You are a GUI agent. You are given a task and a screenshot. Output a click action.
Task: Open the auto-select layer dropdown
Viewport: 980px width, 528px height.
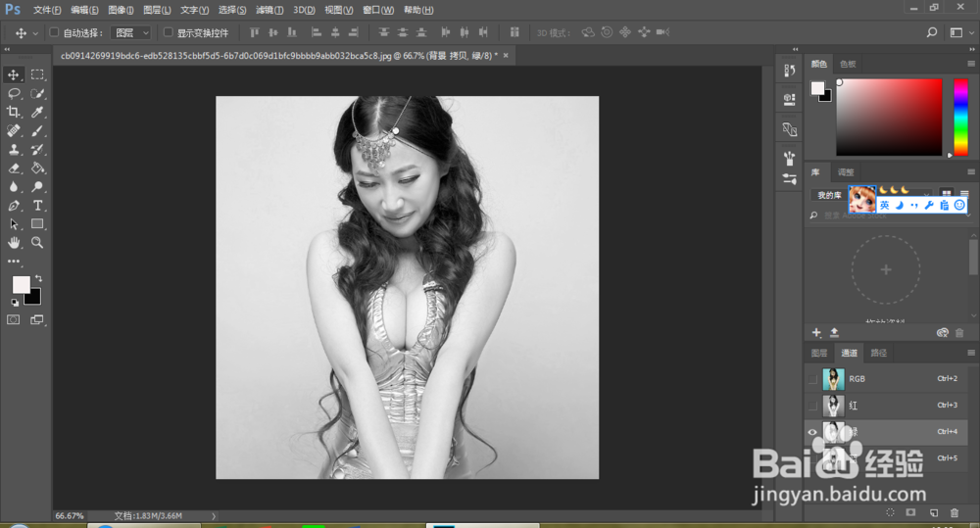coord(131,32)
